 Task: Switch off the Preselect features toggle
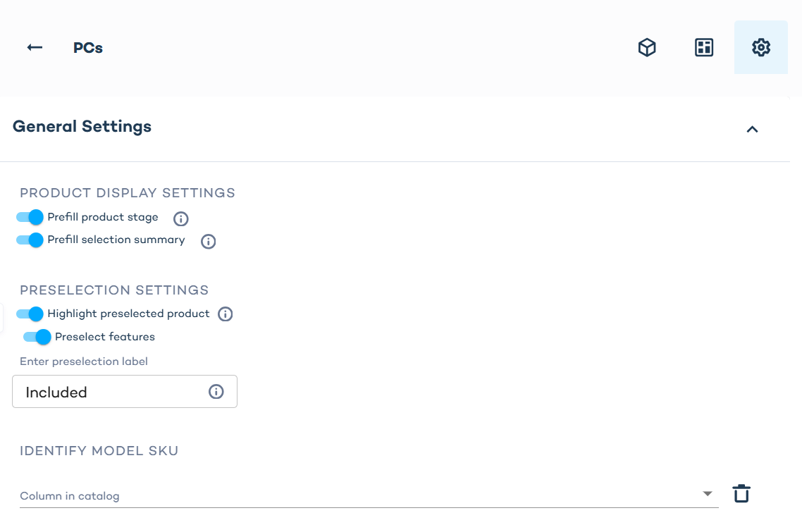click(37, 337)
